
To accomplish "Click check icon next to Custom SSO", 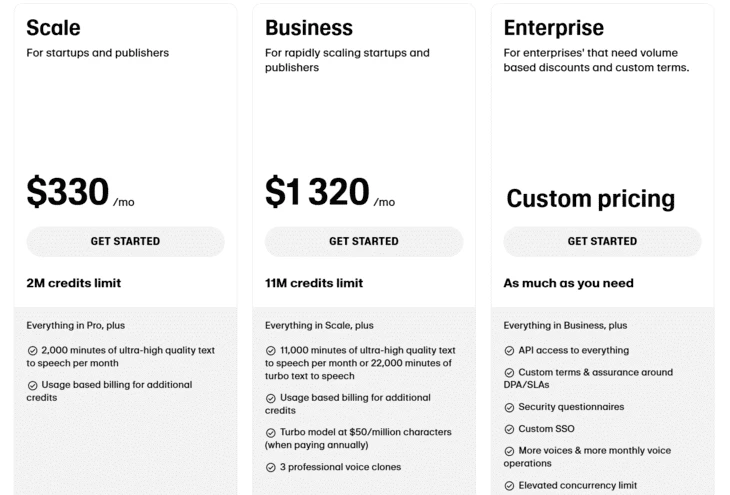I will pos(509,429).
